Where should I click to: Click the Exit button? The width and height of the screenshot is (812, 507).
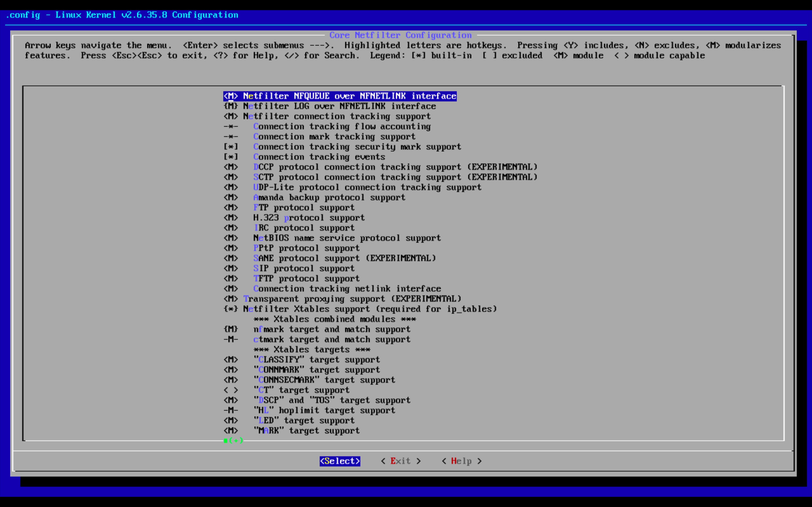(400, 461)
